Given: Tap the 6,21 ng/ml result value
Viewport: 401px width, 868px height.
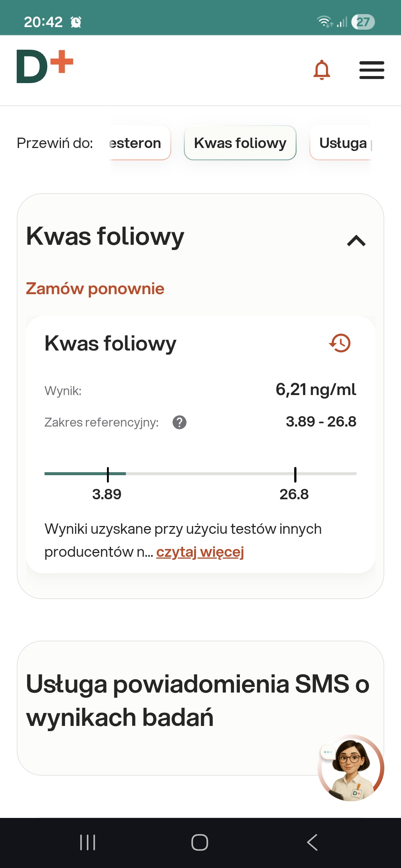Looking at the screenshot, I should 316,389.
